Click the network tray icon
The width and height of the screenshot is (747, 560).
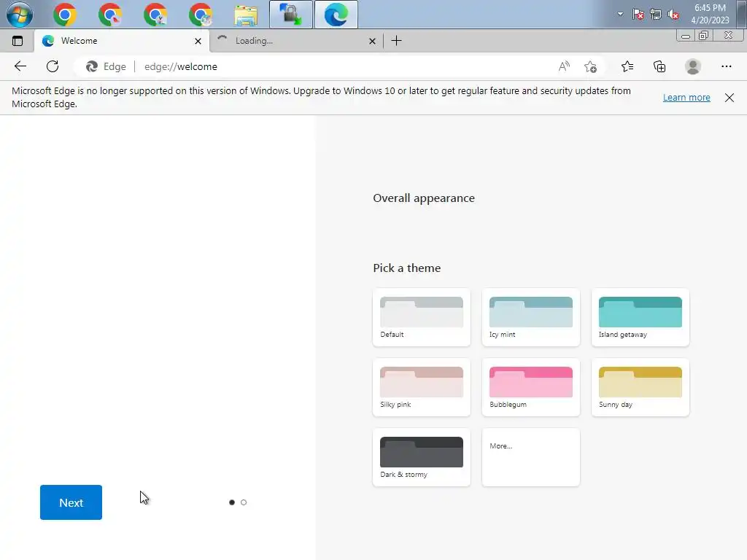pos(656,15)
